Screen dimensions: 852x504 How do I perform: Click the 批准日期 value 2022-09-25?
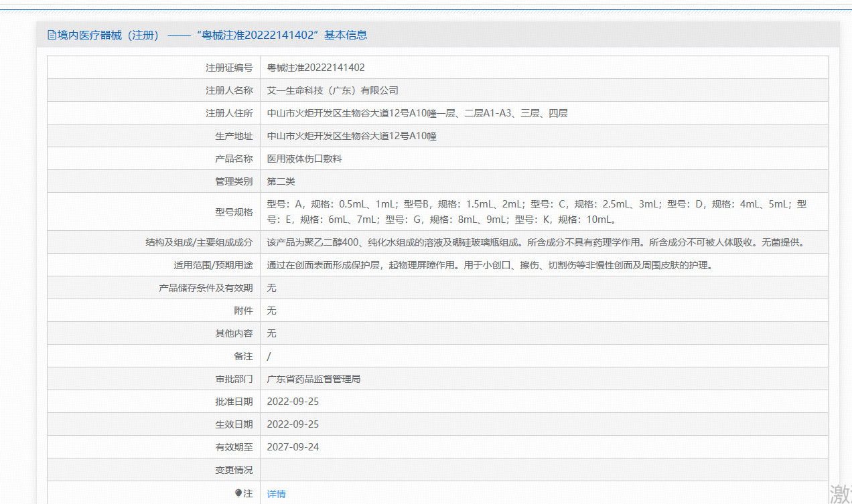pyautogui.click(x=293, y=401)
